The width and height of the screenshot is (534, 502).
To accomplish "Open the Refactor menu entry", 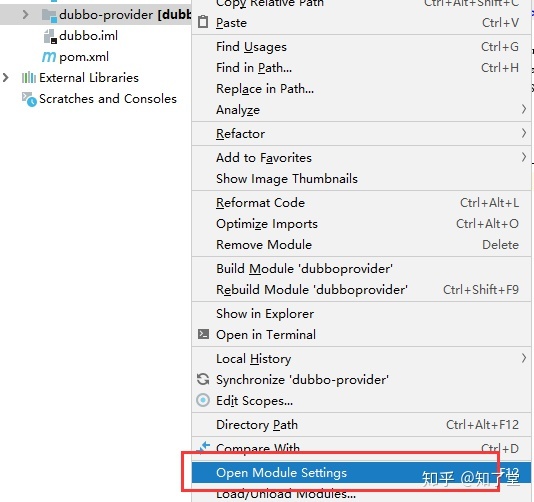I will coord(361,134).
